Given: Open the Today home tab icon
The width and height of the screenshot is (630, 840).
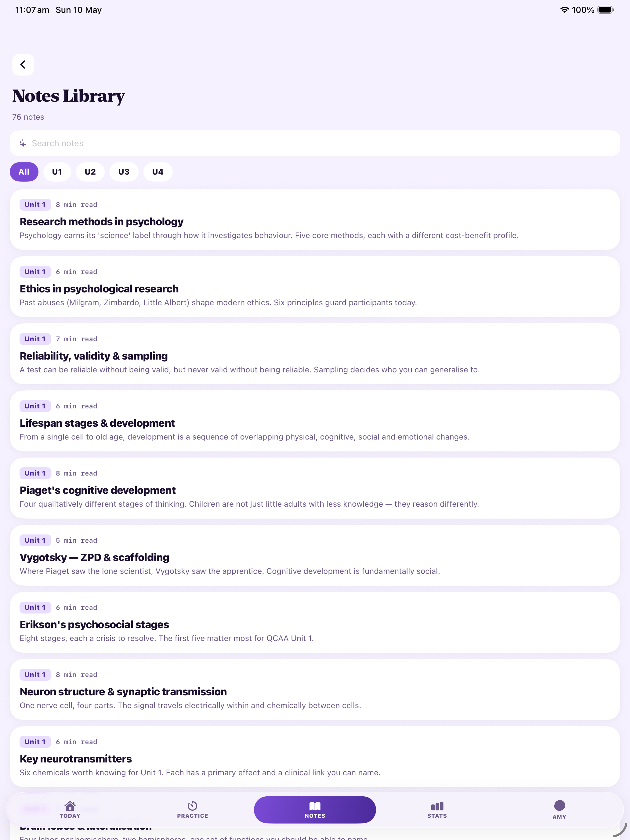Looking at the screenshot, I should pyautogui.click(x=70, y=806).
